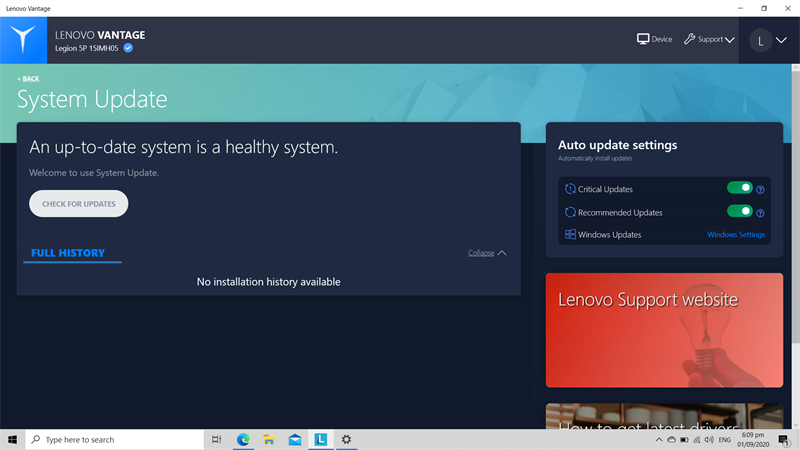
Task: Click the ENG language indicator
Action: tap(724, 440)
